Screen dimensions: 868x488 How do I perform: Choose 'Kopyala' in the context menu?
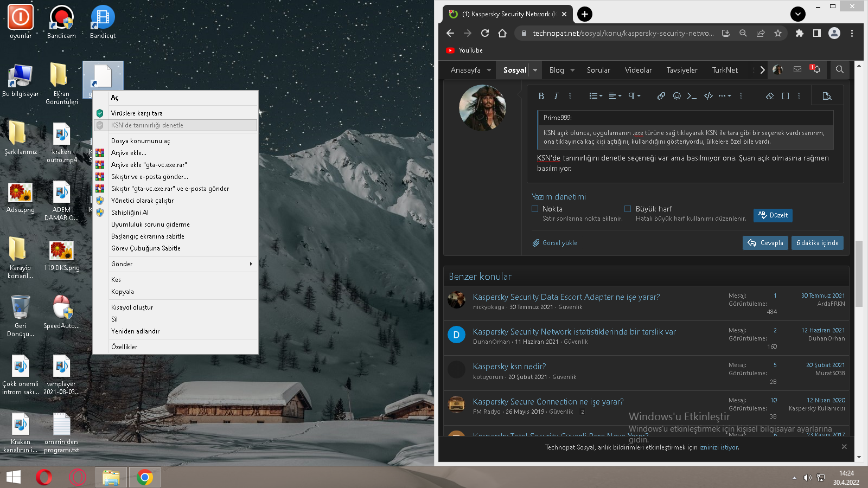pyautogui.click(x=175, y=292)
